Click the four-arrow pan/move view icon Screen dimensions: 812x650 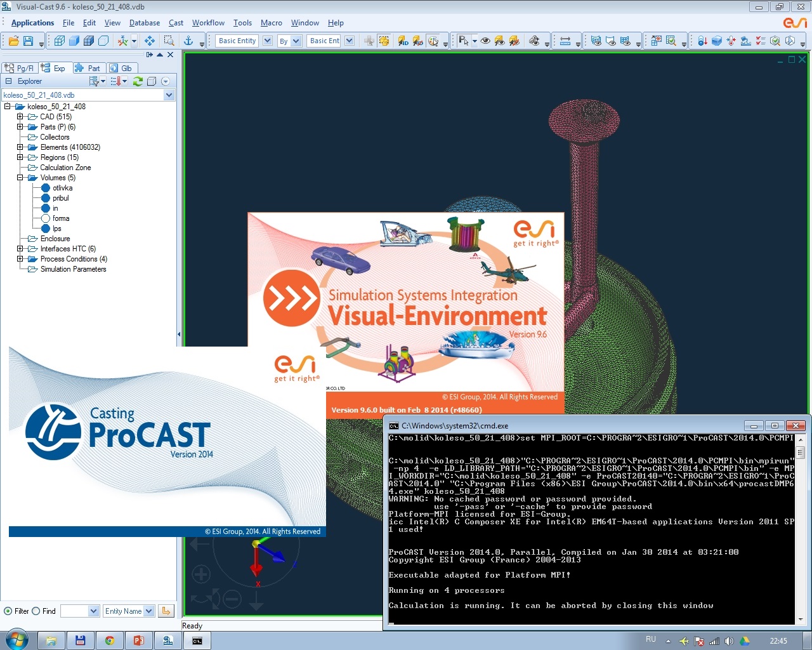tap(150, 41)
